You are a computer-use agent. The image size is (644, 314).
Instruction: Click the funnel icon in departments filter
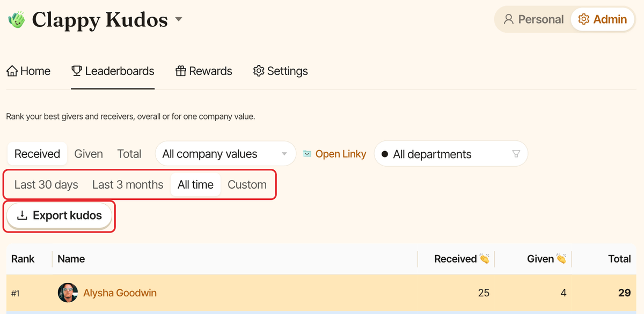point(516,154)
